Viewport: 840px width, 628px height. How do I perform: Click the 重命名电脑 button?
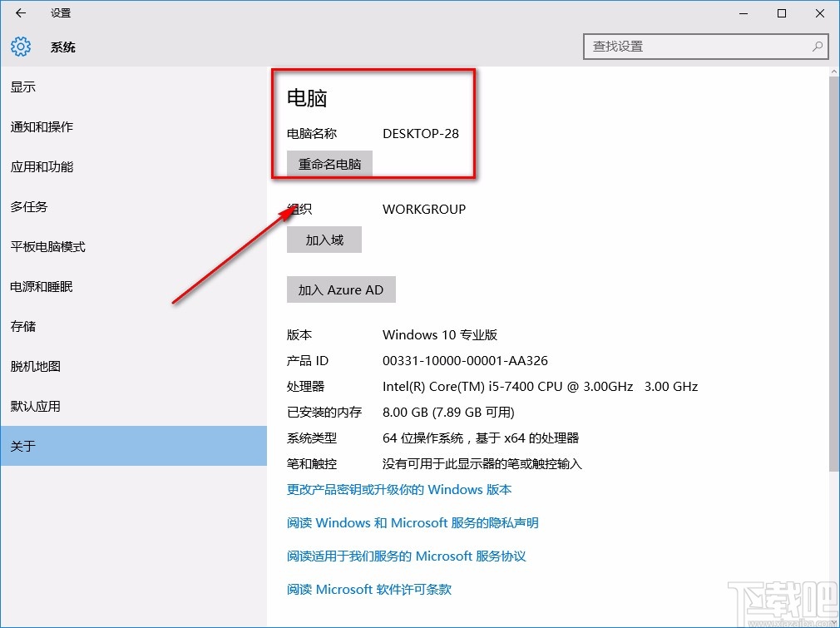[x=329, y=163]
